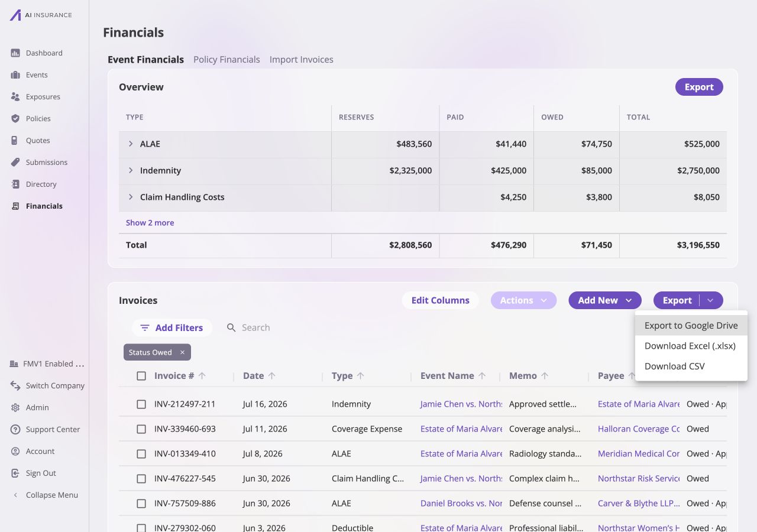
Task: Click the FMV1 Enabled company building icon
Action: tap(14, 364)
